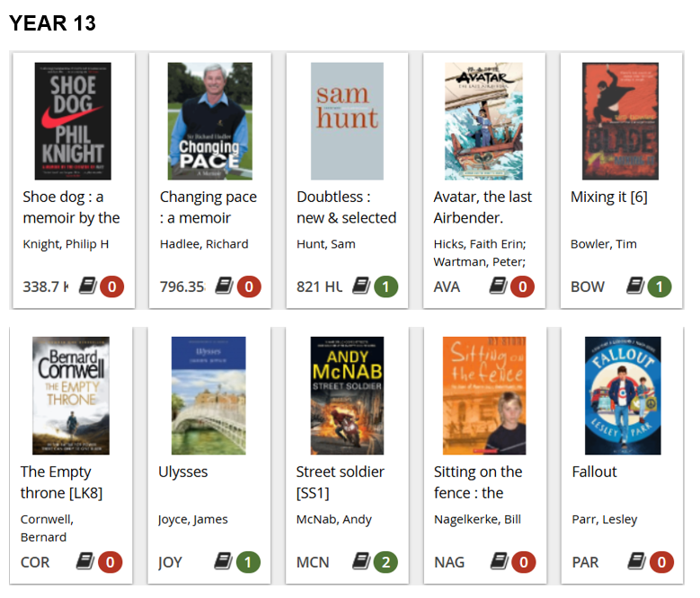Viewport: 700px width, 598px height.
Task: Select author 'Parr, Lesley'
Action: 605,520
